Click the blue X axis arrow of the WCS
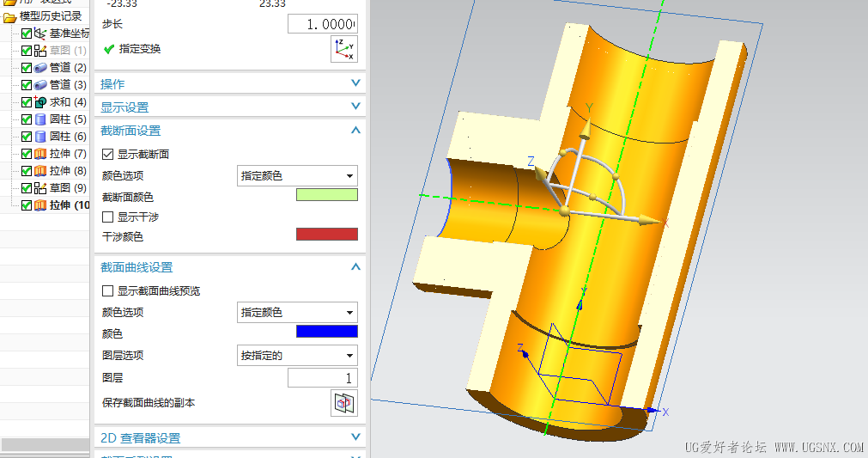Screen dimensions: 868x458 [x=653, y=411]
